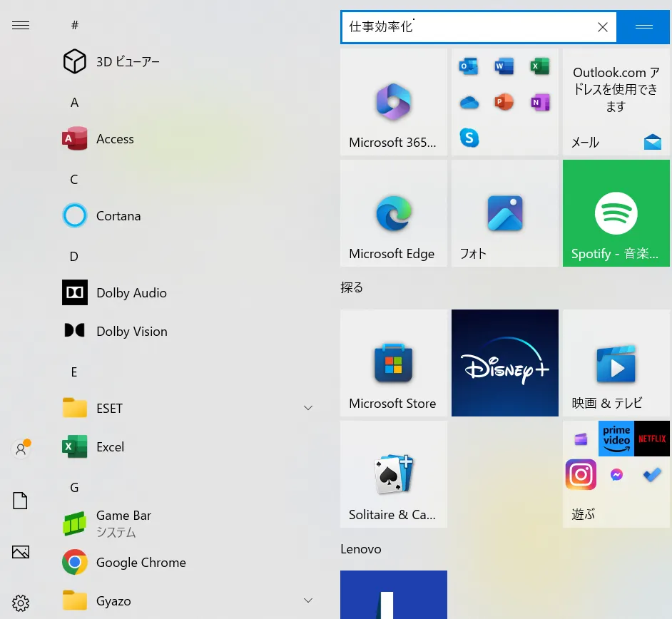Open the blue Lenovo tile

tap(394, 595)
